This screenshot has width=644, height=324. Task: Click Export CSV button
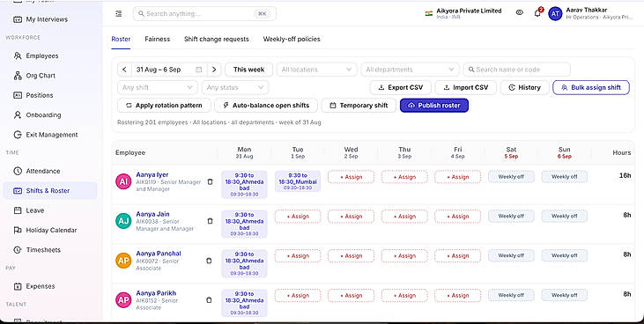(401, 87)
